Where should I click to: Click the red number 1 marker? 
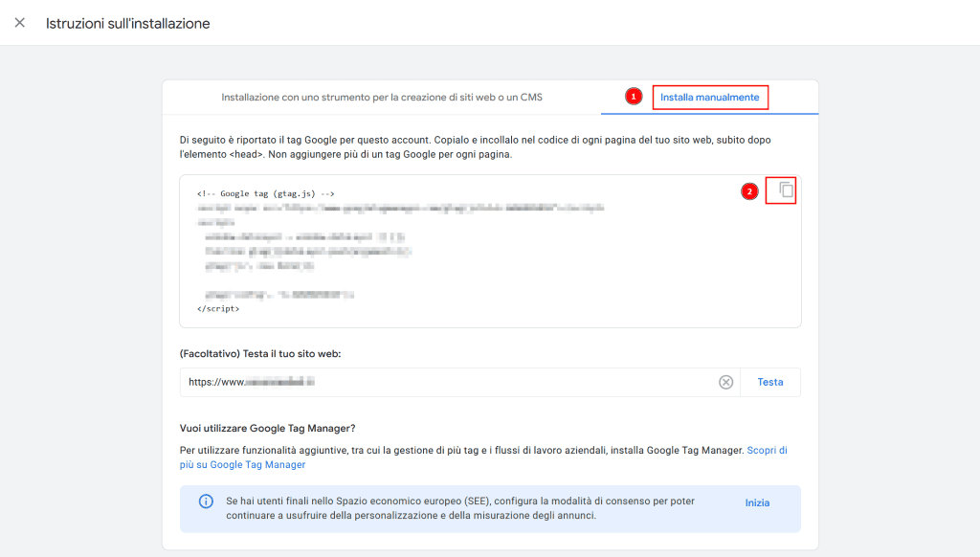(633, 97)
